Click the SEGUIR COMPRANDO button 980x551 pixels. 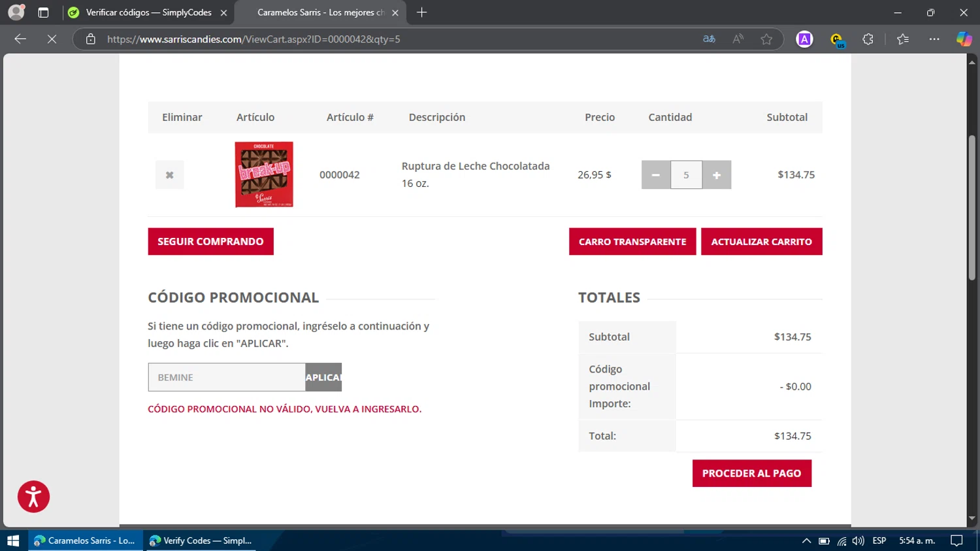[x=210, y=241]
